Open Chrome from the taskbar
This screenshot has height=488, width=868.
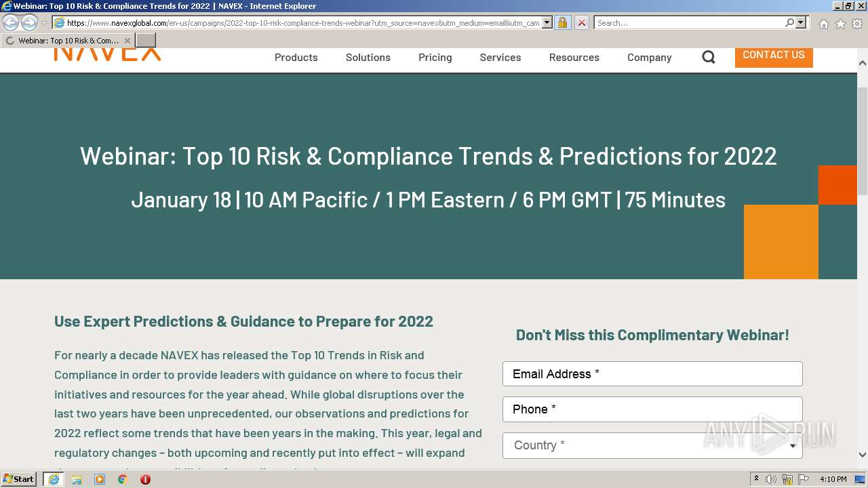tap(123, 479)
